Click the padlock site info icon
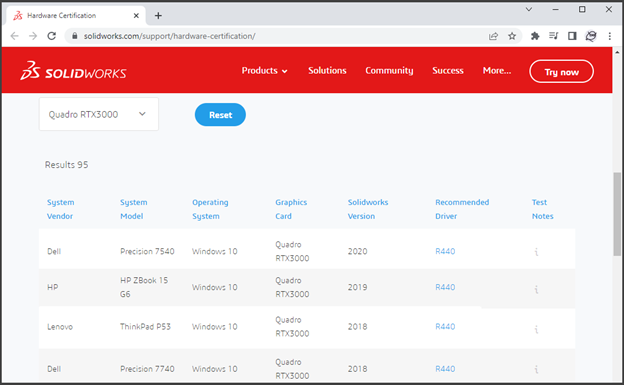This screenshot has height=385, width=624. 74,36
